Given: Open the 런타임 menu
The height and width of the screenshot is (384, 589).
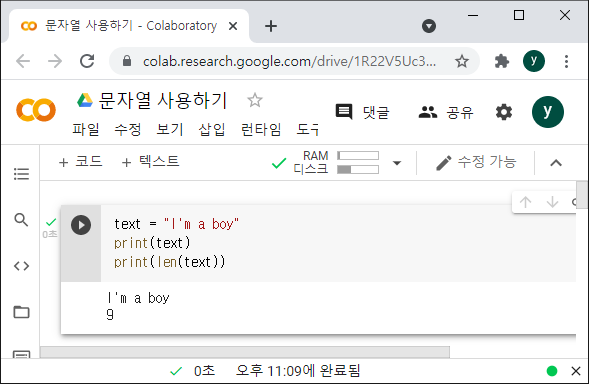Looking at the screenshot, I should click(x=261, y=130).
